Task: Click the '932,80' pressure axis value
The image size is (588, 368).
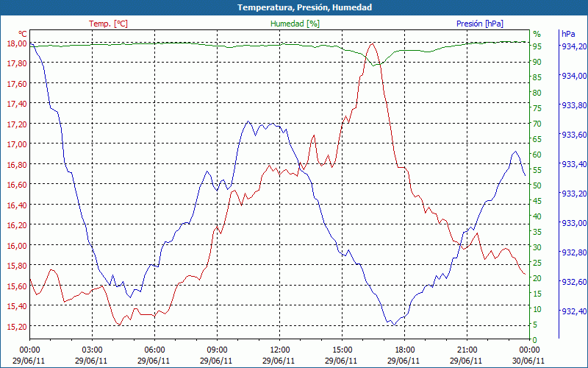Action: coord(573,252)
